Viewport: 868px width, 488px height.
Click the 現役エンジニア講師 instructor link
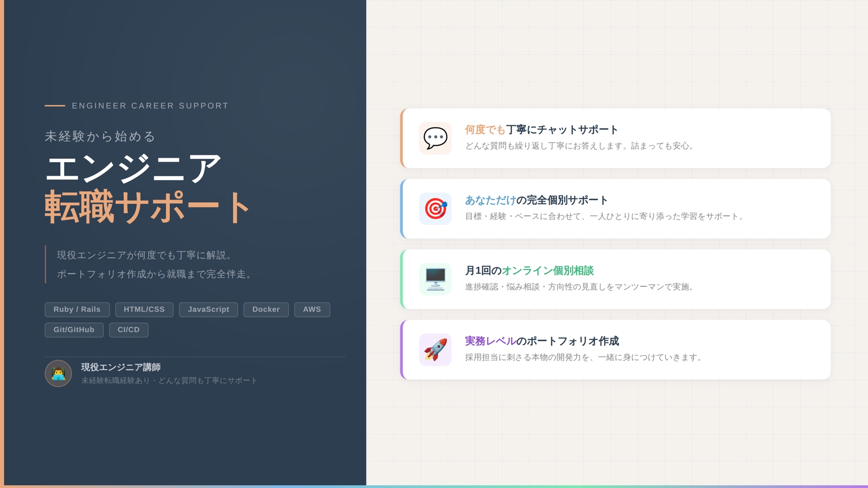(120, 366)
